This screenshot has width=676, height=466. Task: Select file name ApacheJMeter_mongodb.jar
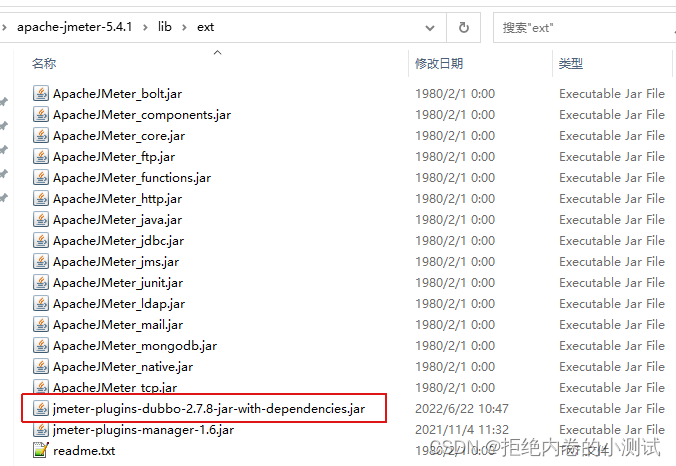click(135, 346)
